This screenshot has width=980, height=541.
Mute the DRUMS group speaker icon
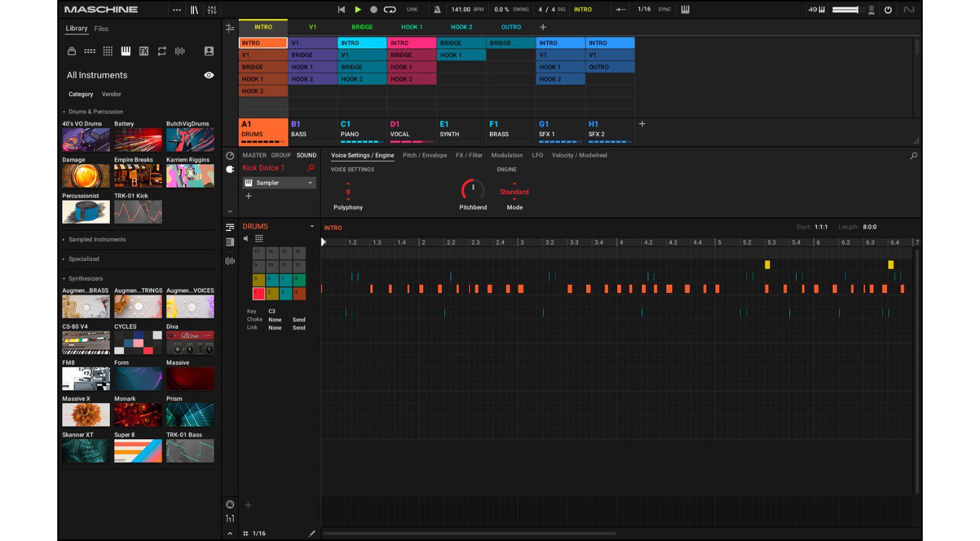pos(246,239)
